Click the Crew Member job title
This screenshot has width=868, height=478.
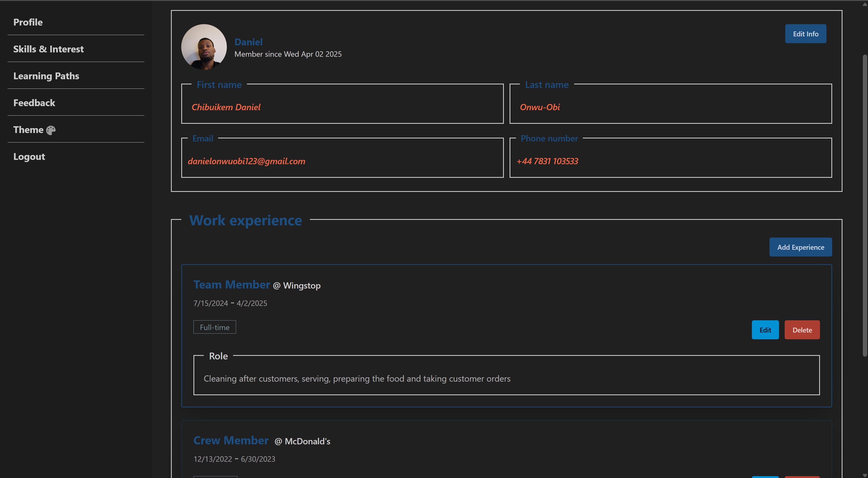[x=231, y=441]
